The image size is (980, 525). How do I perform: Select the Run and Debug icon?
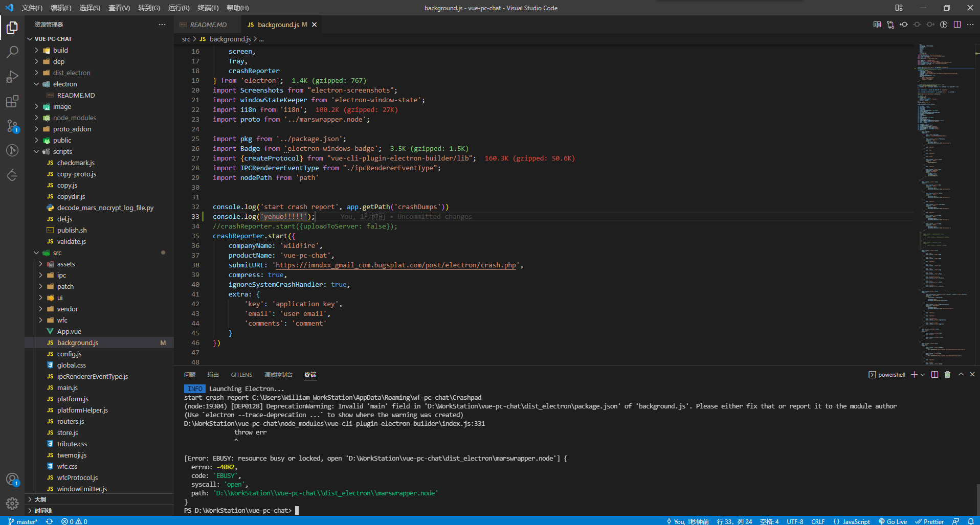click(x=12, y=77)
